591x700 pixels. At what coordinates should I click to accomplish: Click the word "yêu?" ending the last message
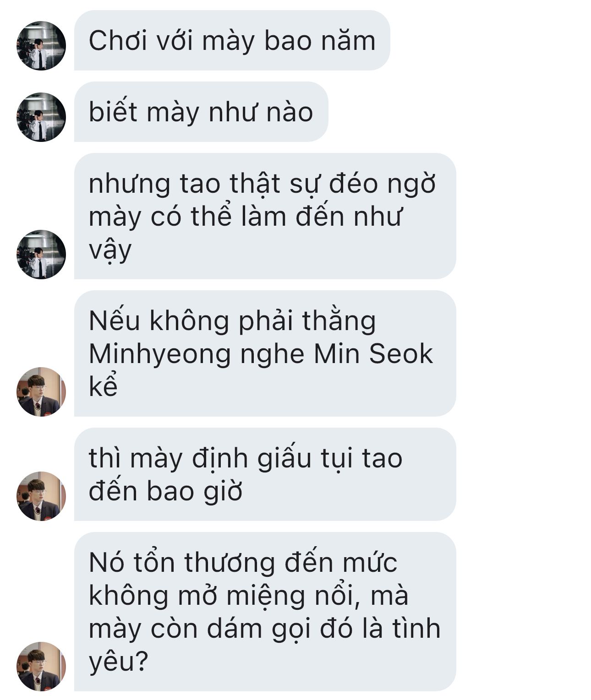pyautogui.click(x=119, y=662)
